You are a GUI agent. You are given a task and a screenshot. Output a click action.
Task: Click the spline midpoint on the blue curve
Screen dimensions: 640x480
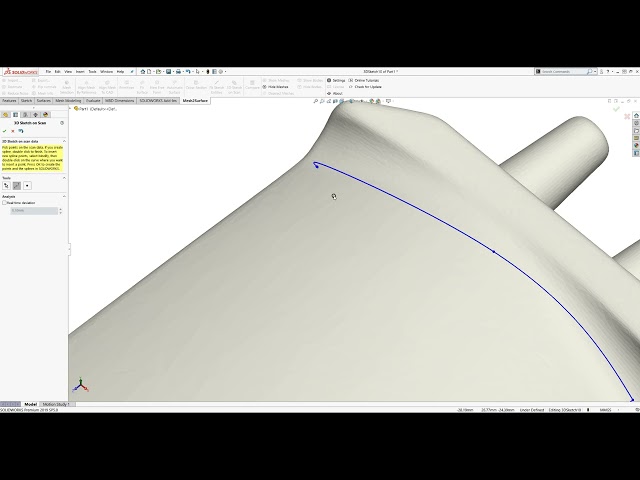click(493, 252)
